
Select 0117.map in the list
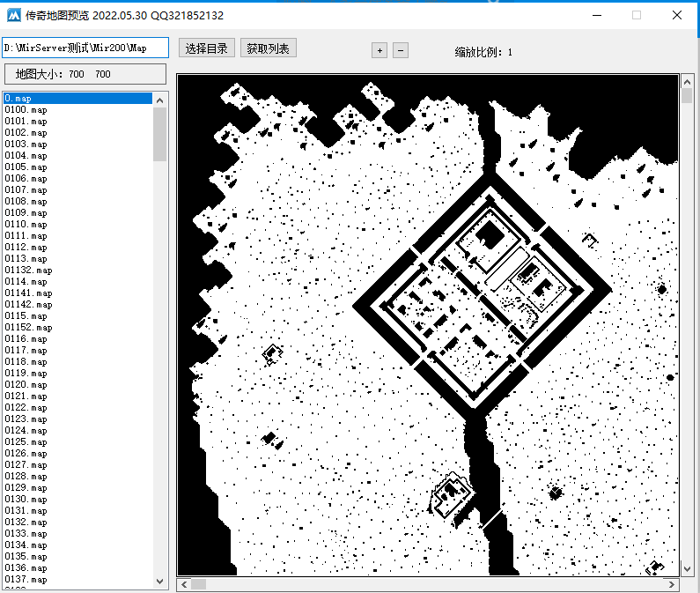pos(77,351)
